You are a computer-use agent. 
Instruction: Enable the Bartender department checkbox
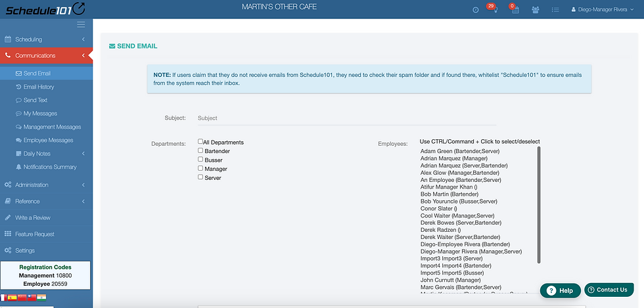(200, 151)
